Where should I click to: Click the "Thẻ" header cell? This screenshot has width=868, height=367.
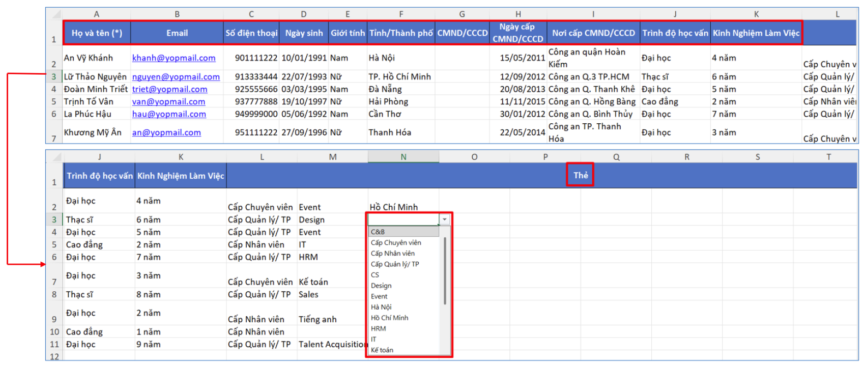[580, 175]
